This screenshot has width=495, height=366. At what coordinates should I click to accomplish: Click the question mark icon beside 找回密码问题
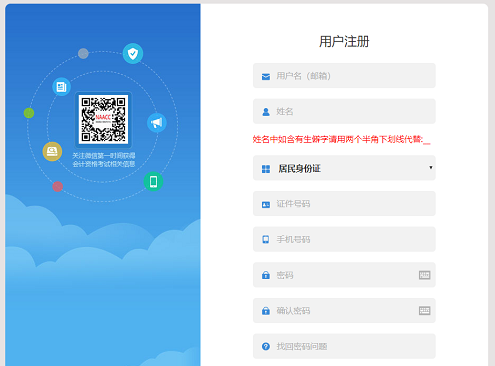pyautogui.click(x=266, y=346)
